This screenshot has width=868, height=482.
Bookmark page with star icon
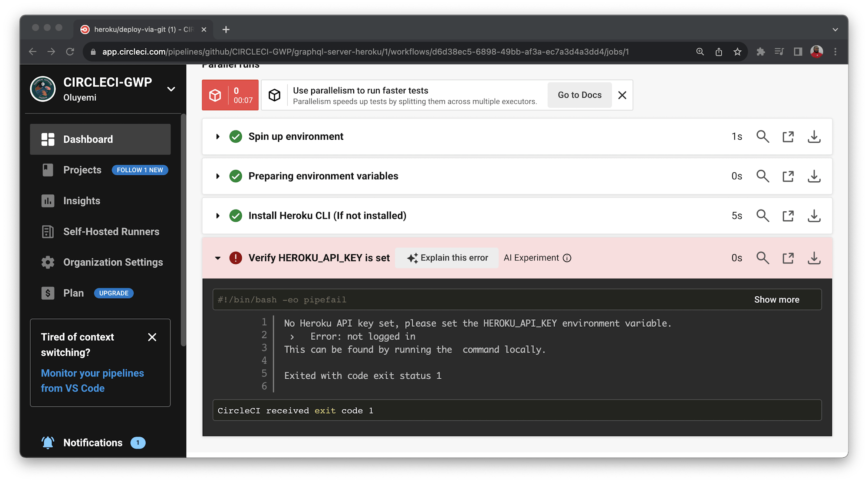click(x=737, y=52)
